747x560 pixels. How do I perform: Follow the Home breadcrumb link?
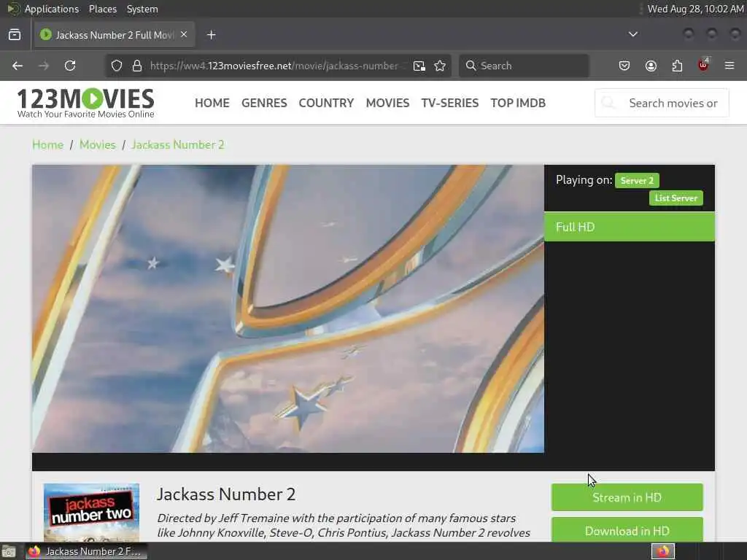point(47,145)
